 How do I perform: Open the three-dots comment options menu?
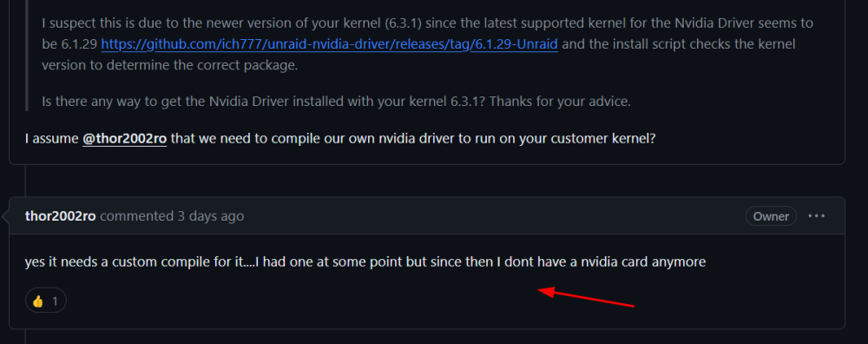[x=817, y=216]
